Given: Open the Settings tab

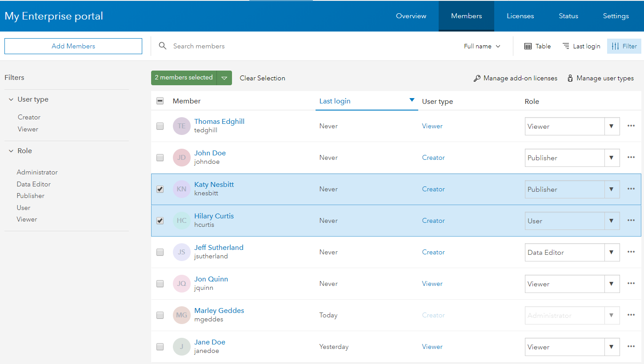Looking at the screenshot, I should click(616, 16).
